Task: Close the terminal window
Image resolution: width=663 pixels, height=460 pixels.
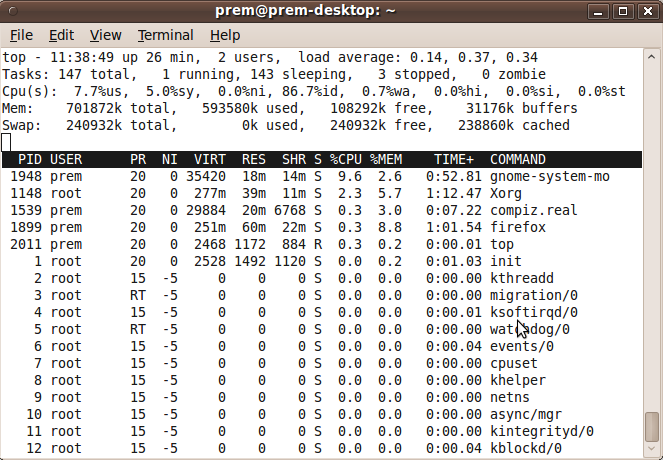Action: (x=648, y=11)
